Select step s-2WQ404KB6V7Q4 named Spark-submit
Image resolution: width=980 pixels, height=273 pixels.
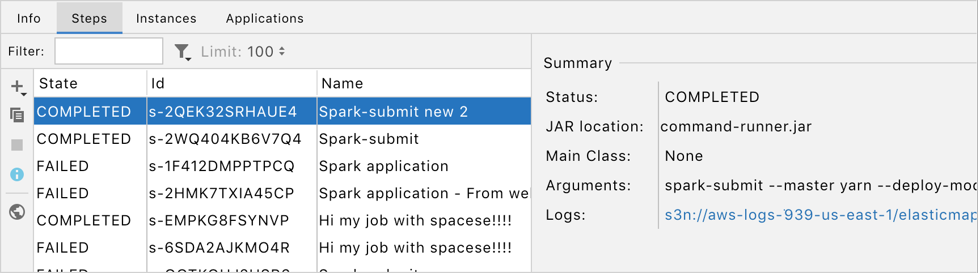pyautogui.click(x=282, y=139)
